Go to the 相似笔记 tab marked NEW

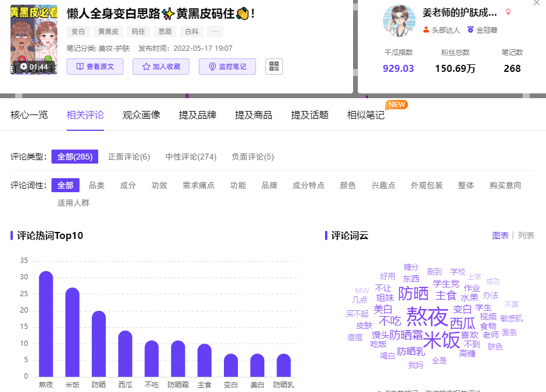coord(366,115)
